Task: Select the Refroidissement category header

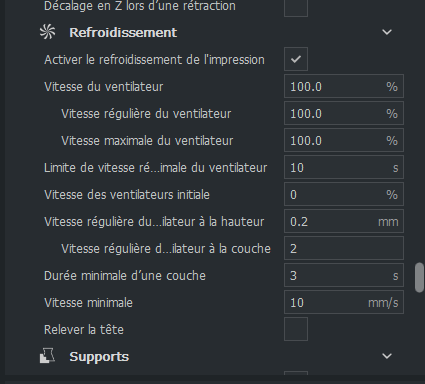Action: tap(123, 32)
